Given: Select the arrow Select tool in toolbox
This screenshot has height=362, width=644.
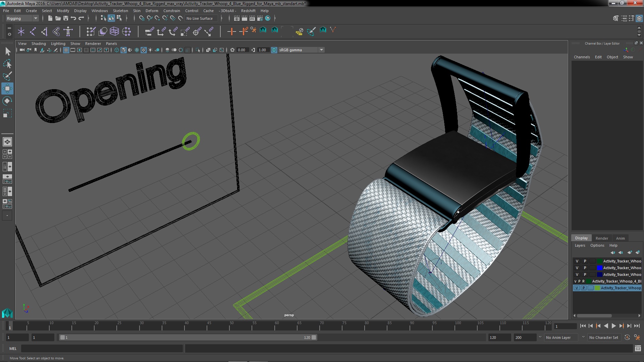Looking at the screenshot, I should tap(7, 51).
